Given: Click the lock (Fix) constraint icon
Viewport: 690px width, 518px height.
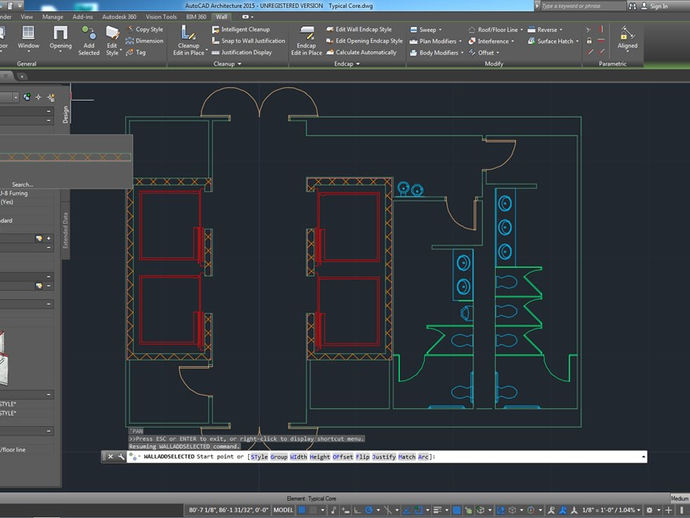Looking at the screenshot, I should pyautogui.click(x=589, y=41).
